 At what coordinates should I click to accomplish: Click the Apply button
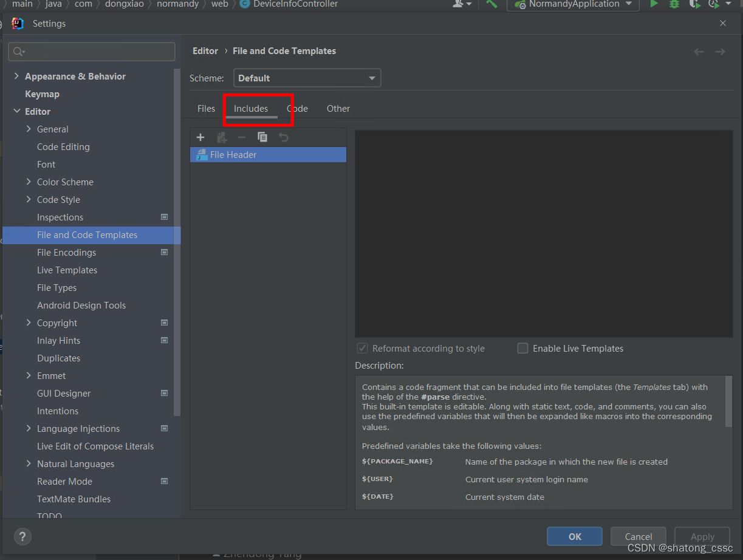(702, 536)
